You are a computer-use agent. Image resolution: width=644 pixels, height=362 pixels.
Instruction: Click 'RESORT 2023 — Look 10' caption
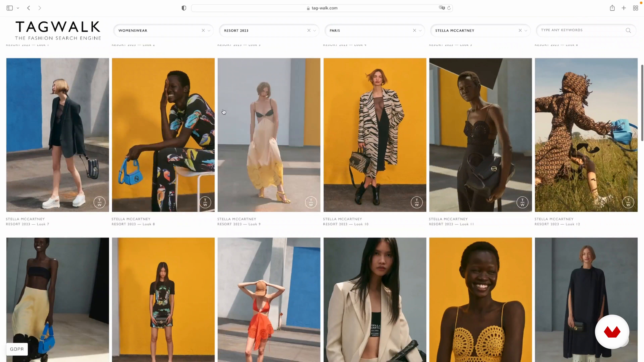[346, 224]
